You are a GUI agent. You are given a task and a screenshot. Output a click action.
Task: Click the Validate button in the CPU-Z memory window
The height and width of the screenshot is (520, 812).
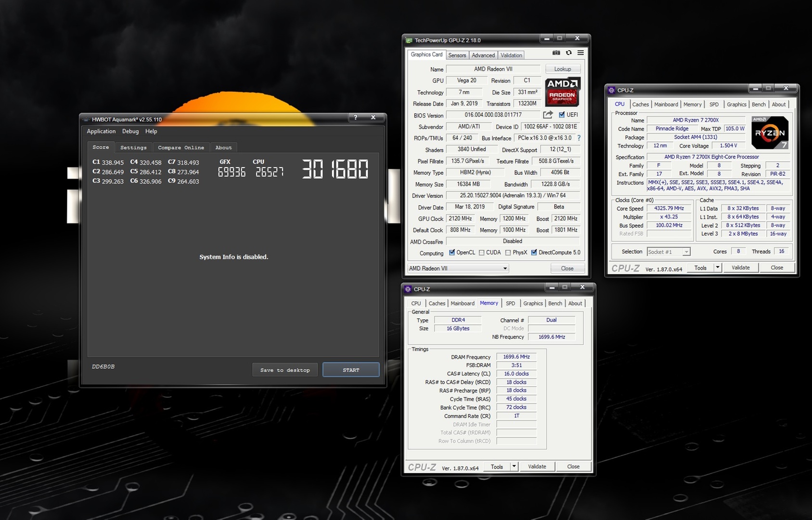[537, 467]
